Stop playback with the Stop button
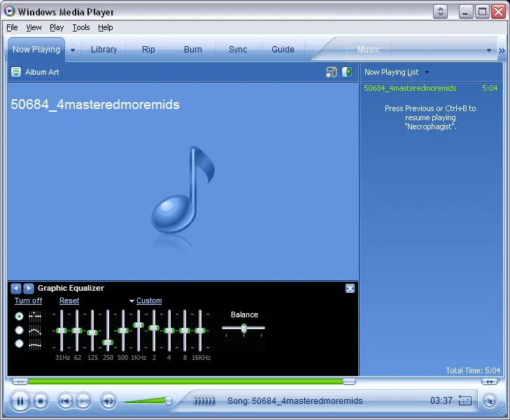This screenshot has height=420, width=510. 41,401
